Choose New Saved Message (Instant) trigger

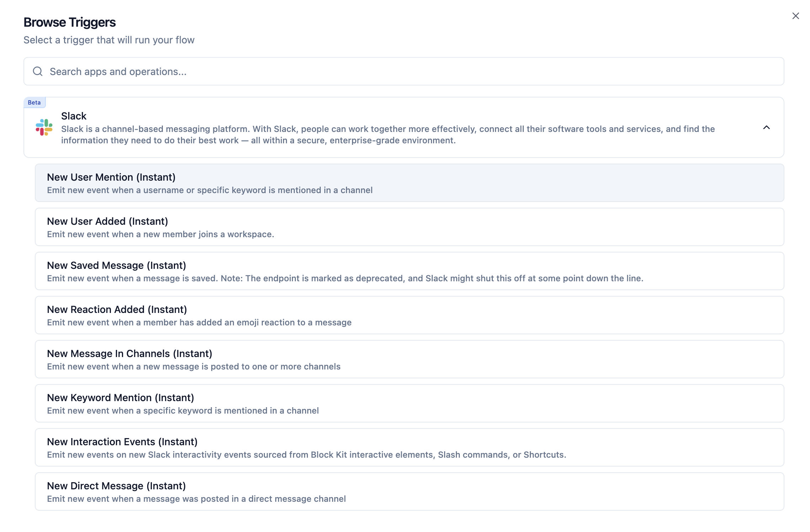116,265
